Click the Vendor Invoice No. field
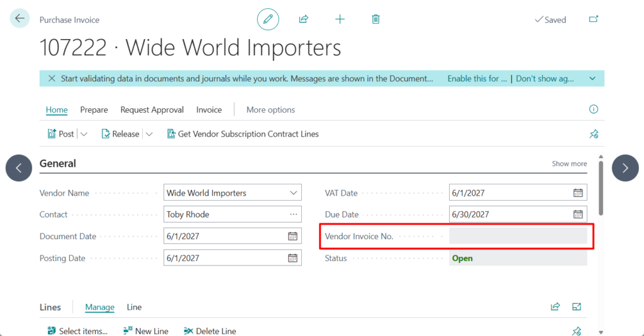Screen dimensions: 644x336 point(518,237)
